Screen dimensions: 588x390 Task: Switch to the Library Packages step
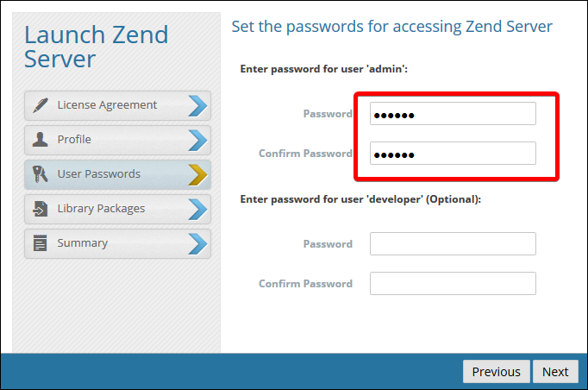(101, 209)
